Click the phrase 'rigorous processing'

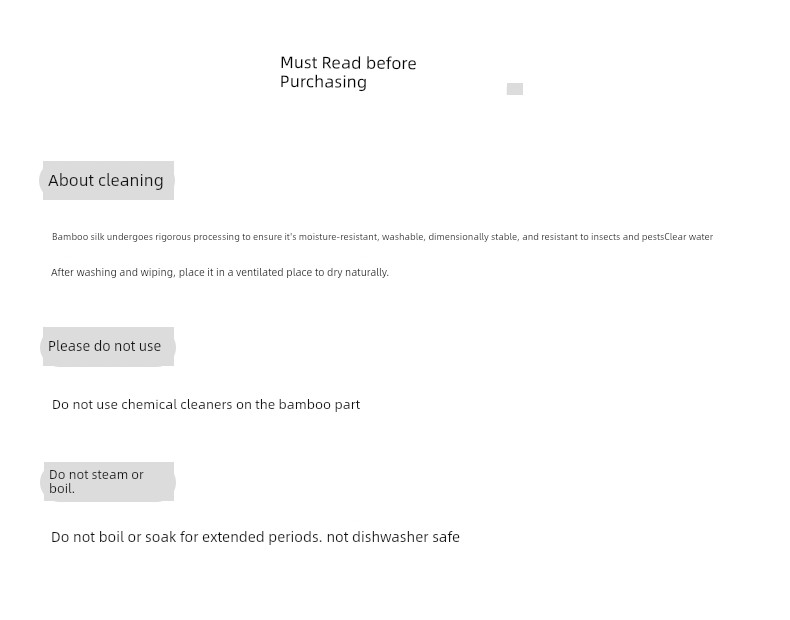point(198,237)
